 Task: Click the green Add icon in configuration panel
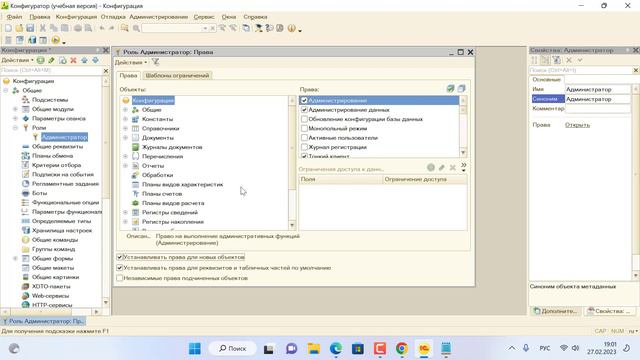(40, 60)
